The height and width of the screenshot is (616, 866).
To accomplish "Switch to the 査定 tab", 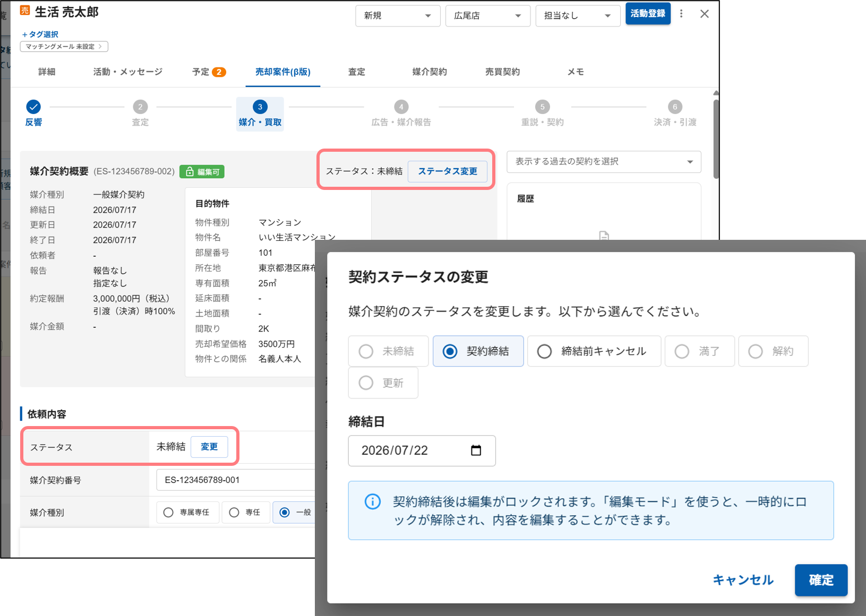I will click(x=356, y=72).
